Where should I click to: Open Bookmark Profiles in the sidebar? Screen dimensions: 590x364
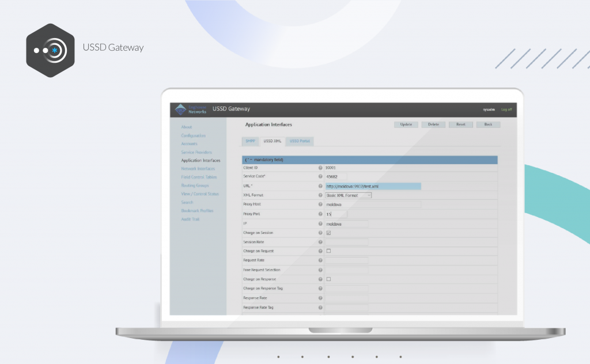coord(197,211)
